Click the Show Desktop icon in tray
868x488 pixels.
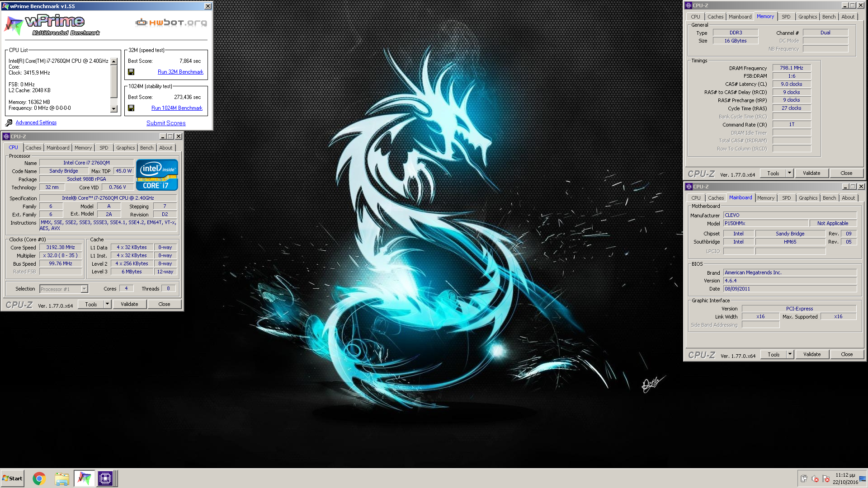tap(863, 479)
